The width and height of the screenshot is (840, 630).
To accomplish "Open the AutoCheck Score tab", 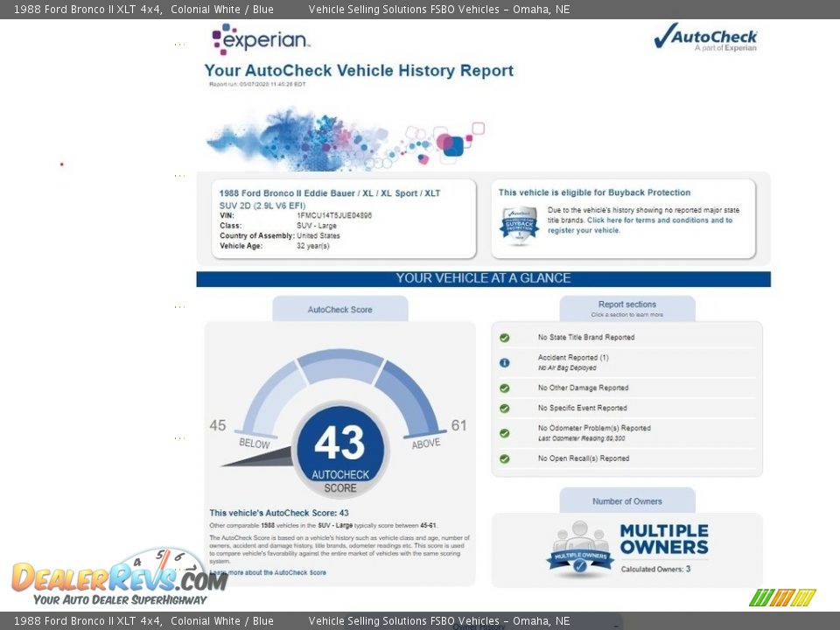I will pyautogui.click(x=340, y=309).
